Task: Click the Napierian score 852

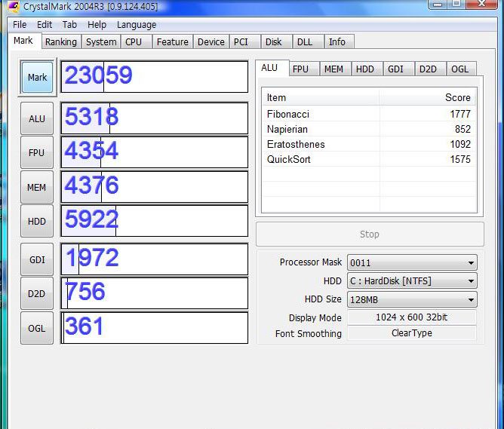Action: click(463, 129)
